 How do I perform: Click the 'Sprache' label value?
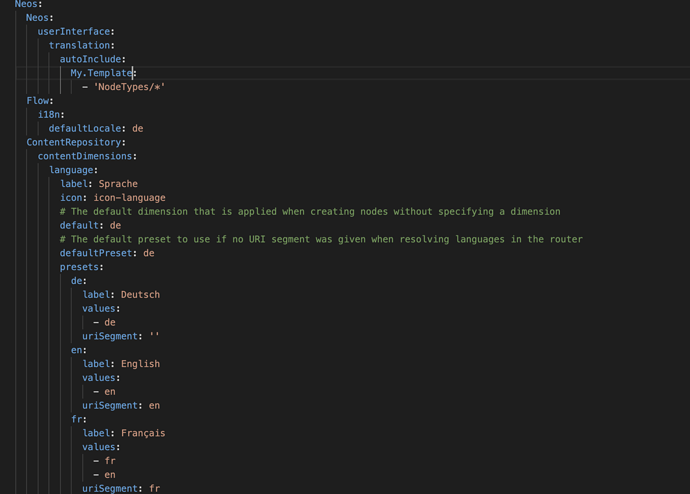click(118, 184)
